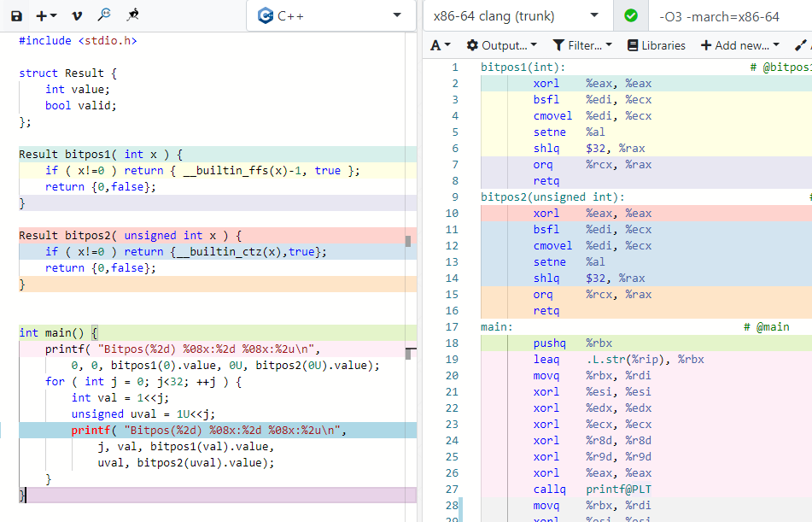This screenshot has width=812, height=522.
Task: Click the Quick-bench running figure icon
Action: (x=132, y=15)
